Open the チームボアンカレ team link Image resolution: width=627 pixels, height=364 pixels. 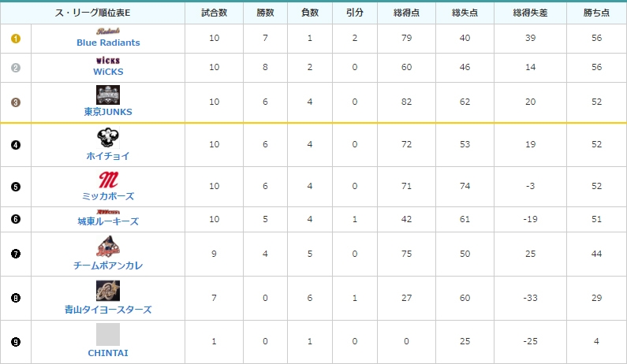pyautogui.click(x=108, y=266)
